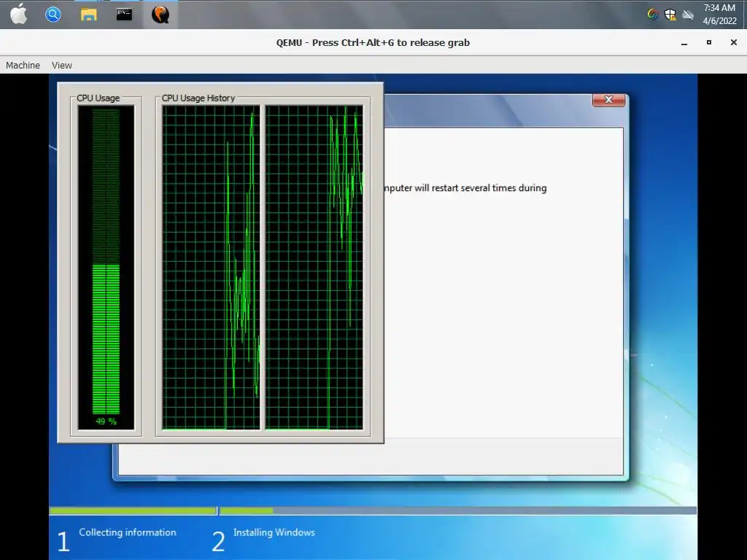Click the Collecting information step label
Viewport: 747px width, 560px height.
[x=128, y=532]
